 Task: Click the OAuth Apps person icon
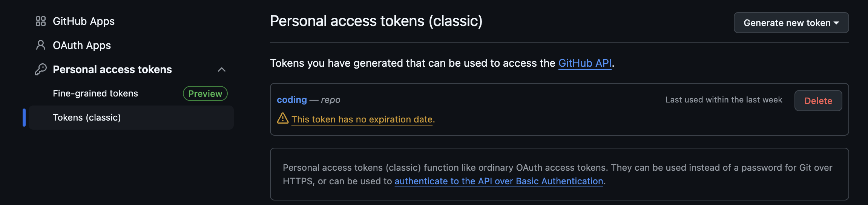coord(40,45)
